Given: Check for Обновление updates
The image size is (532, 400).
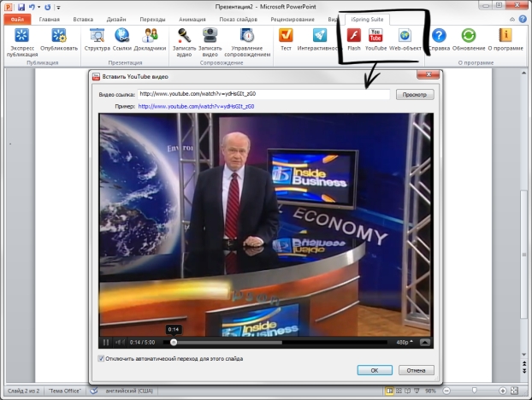Looking at the screenshot, I should tap(469, 39).
